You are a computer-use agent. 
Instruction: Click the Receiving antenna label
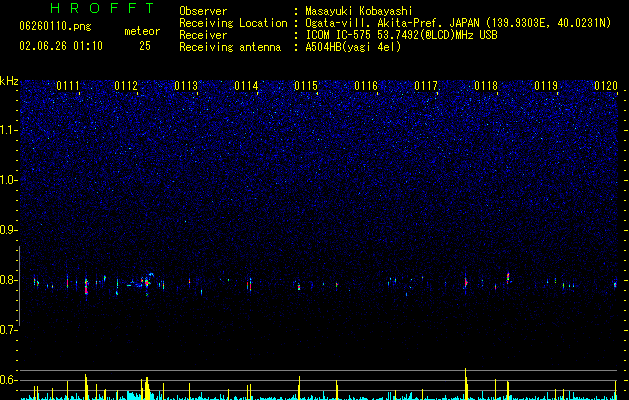click(x=230, y=47)
